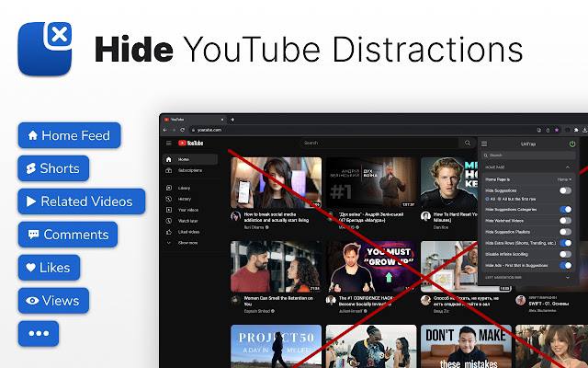The image size is (588, 368).
Task: Click the green power button in UnTrap
Action: click(572, 144)
